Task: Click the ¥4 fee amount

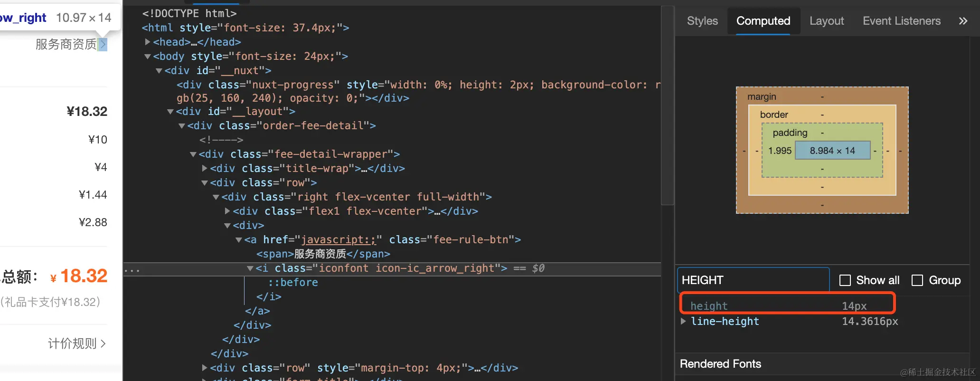Action: coord(101,167)
